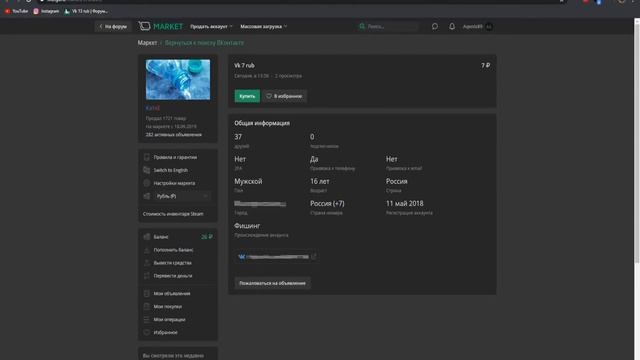Click Вывести средства link
The height and width of the screenshot is (360, 640).
click(173, 263)
